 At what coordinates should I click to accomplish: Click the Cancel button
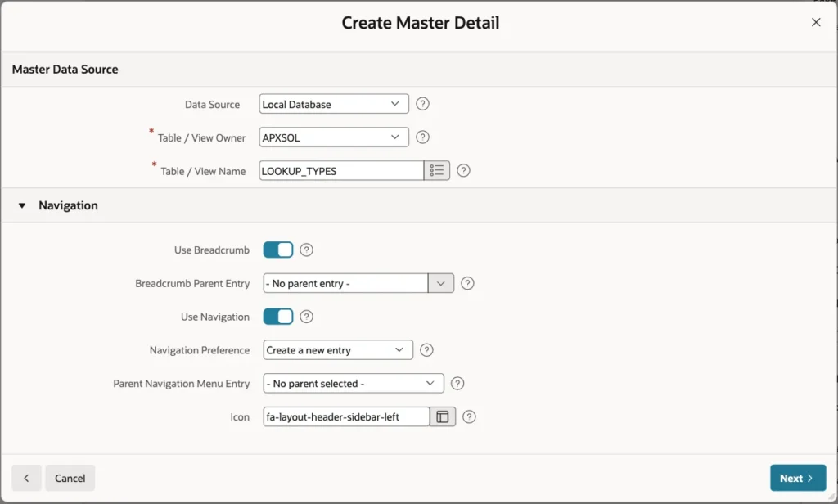[x=70, y=478]
